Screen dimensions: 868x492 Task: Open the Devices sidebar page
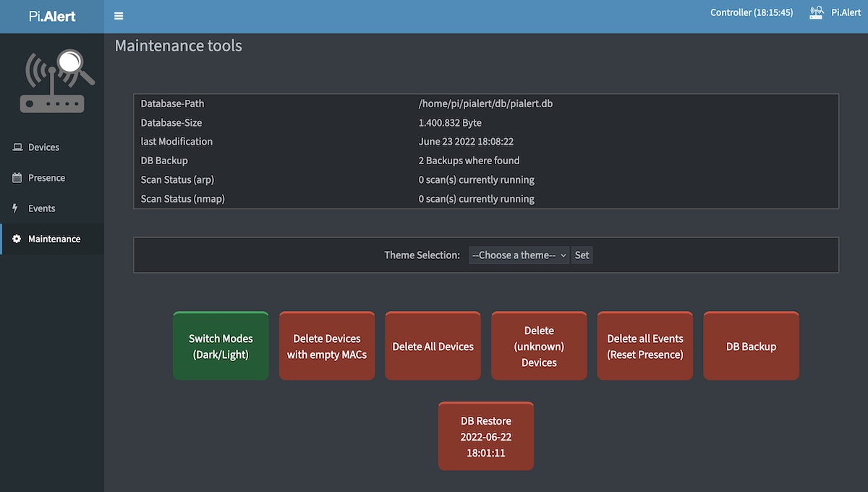(x=43, y=148)
